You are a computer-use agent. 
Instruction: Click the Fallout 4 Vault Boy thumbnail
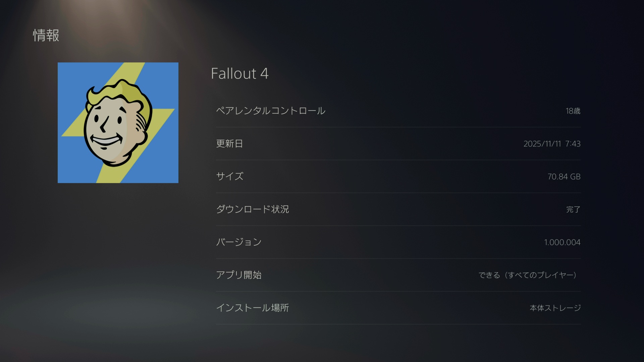pyautogui.click(x=118, y=123)
